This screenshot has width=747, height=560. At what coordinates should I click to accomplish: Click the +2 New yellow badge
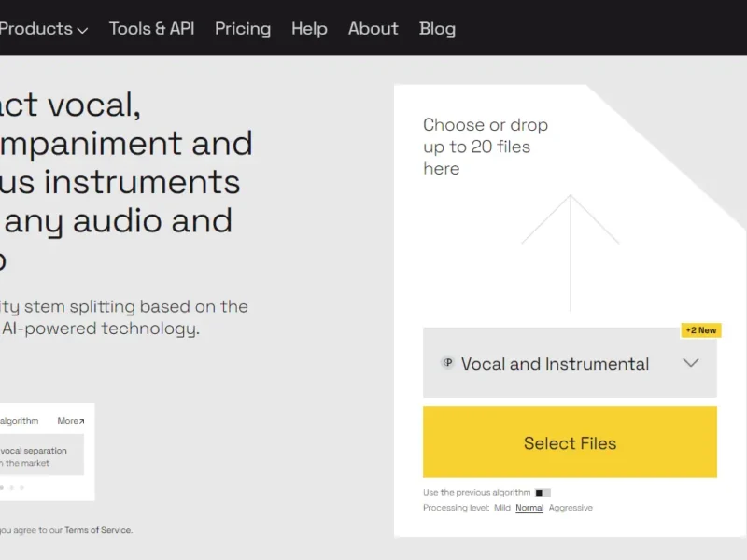tap(700, 330)
